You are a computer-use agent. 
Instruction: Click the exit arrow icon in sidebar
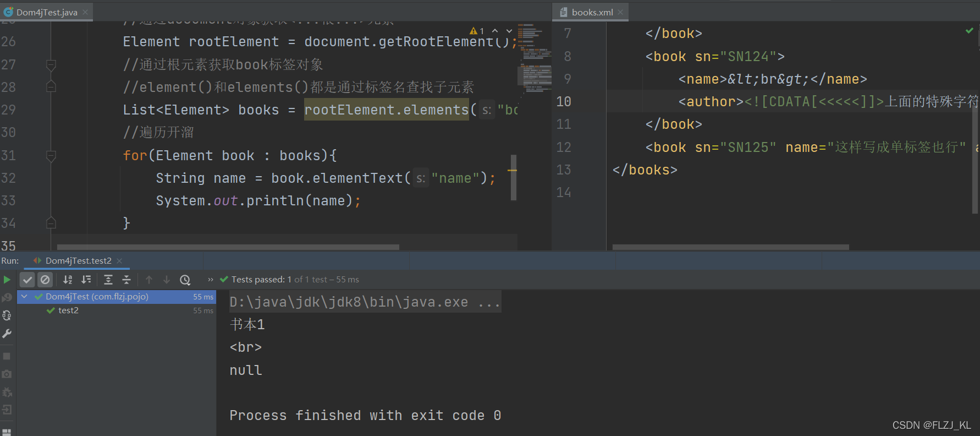[7, 410]
